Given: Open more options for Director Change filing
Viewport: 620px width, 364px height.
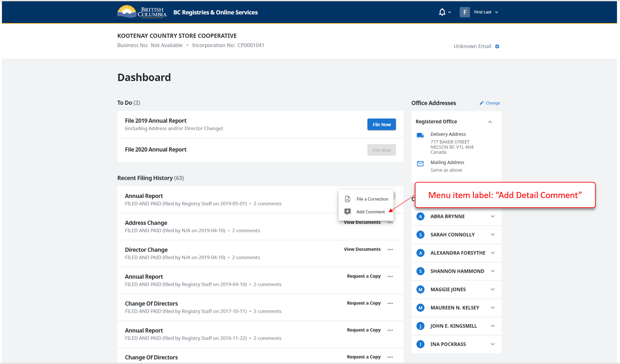Looking at the screenshot, I should [390, 249].
